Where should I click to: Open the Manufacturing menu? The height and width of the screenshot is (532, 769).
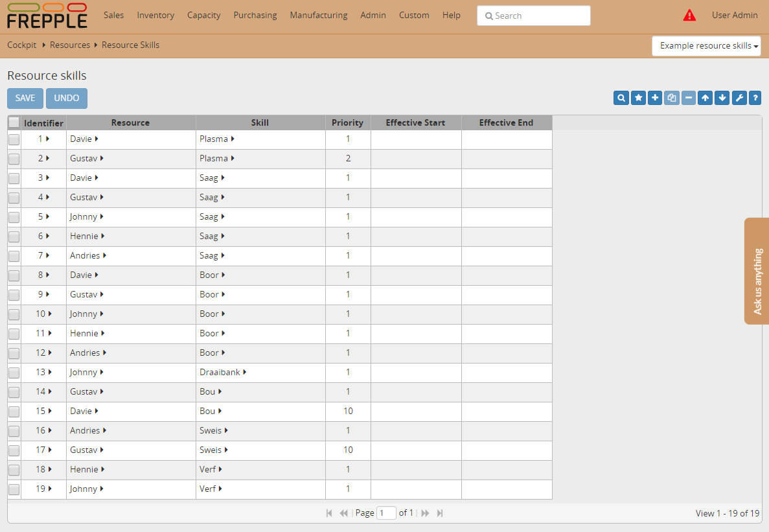tap(318, 16)
